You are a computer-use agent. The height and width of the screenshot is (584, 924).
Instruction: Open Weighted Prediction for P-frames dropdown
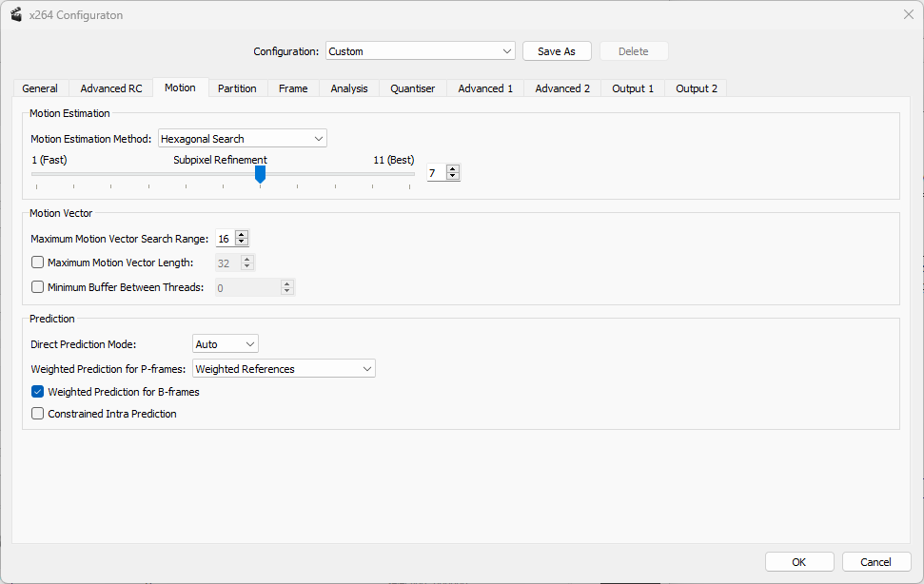point(284,368)
